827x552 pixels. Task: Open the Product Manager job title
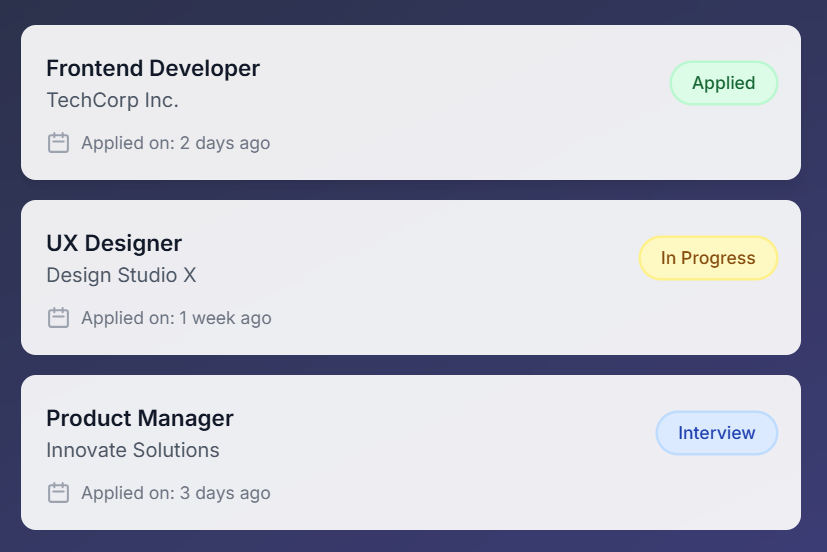pos(140,418)
